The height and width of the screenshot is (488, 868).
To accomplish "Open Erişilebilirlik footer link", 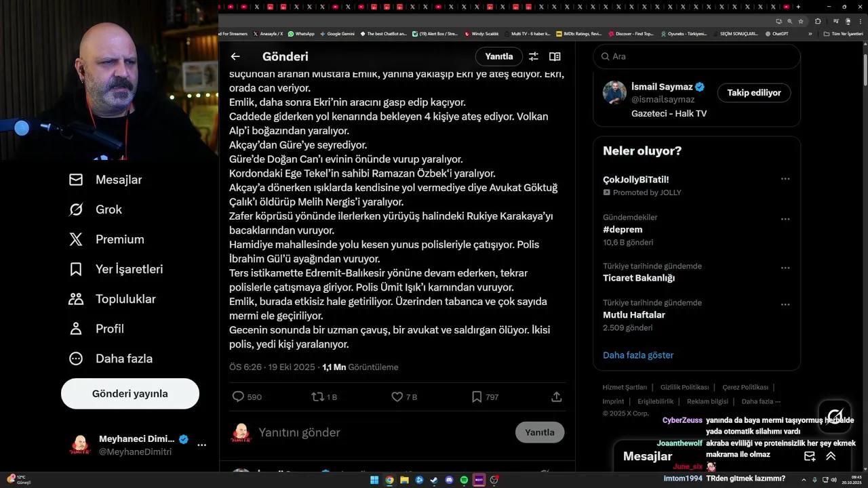I will click(x=656, y=402).
